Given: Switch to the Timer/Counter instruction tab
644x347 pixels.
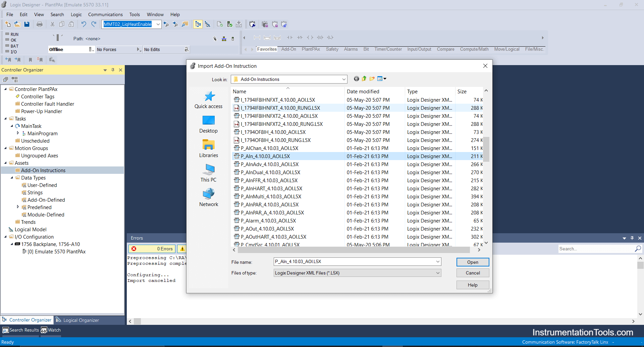Looking at the screenshot, I should tap(388, 49).
